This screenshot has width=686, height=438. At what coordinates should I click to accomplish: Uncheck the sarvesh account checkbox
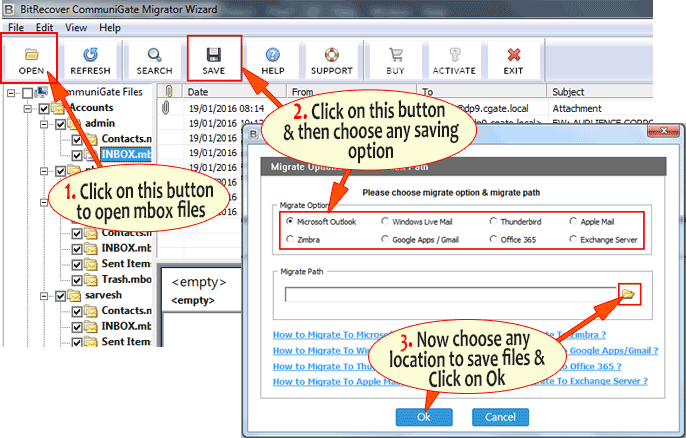(x=60, y=296)
